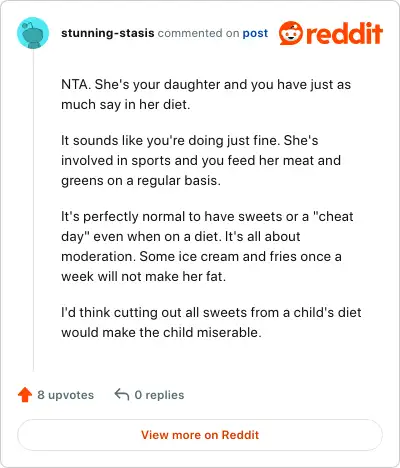Click the orange "reddit" wordmark
This screenshot has height=468, width=400.
[x=344, y=33]
